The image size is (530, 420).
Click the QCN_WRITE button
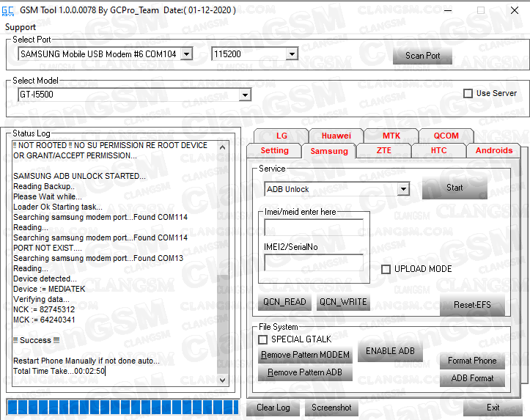click(343, 302)
